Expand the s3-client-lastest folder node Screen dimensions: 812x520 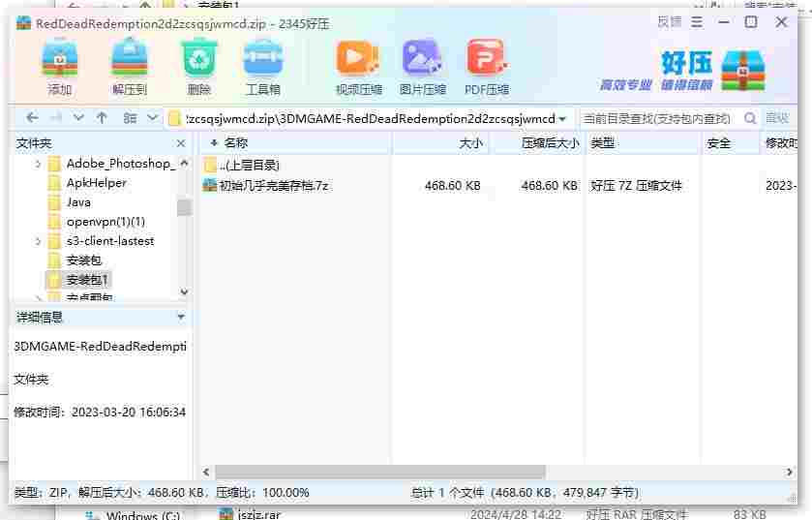38,241
